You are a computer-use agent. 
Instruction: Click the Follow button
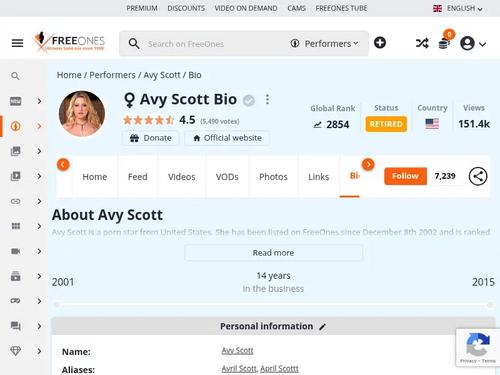click(x=405, y=176)
